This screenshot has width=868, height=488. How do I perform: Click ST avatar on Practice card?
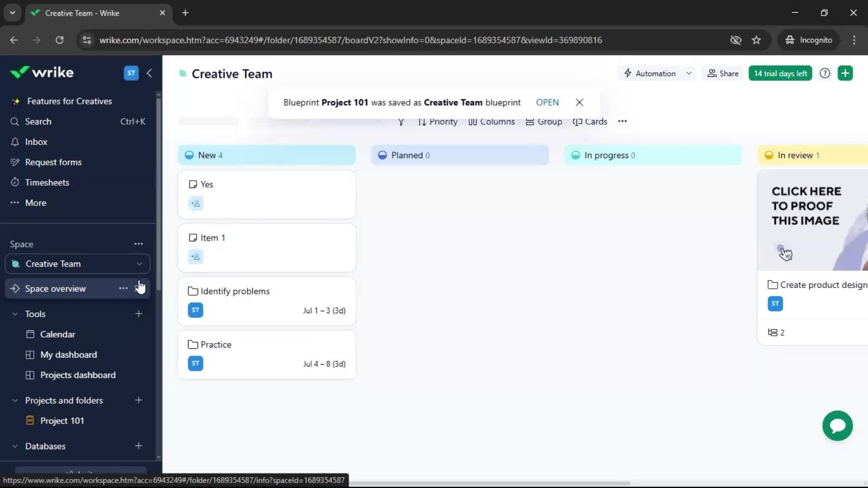pos(195,363)
